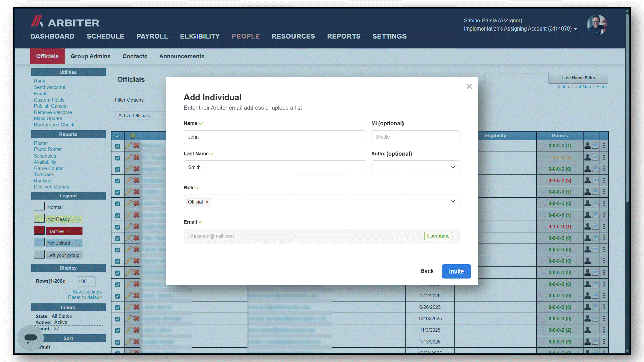Open three-dot menu in the 0-1-0-1 (2) row
The height and width of the screenshot is (362, 644).
(x=604, y=180)
